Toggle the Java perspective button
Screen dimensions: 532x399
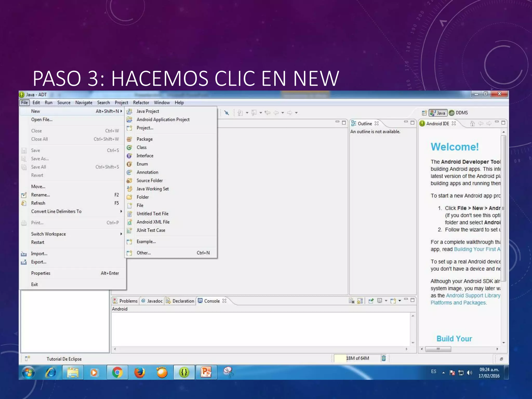point(438,113)
